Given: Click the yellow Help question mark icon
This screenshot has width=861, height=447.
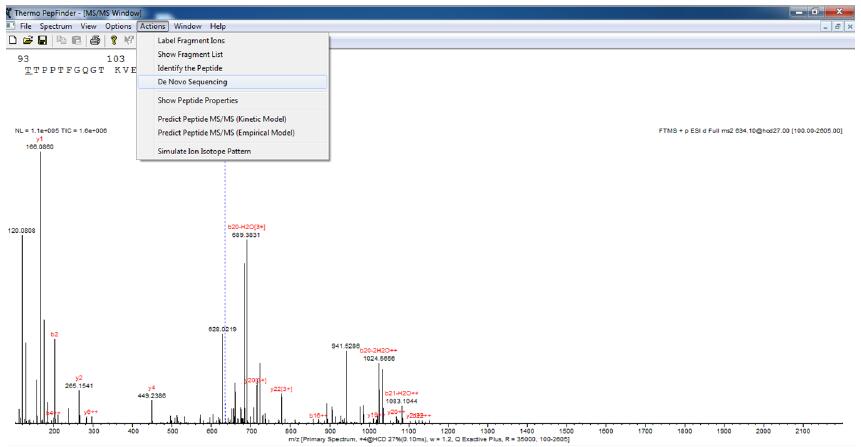Looking at the screenshot, I should 111,39.
